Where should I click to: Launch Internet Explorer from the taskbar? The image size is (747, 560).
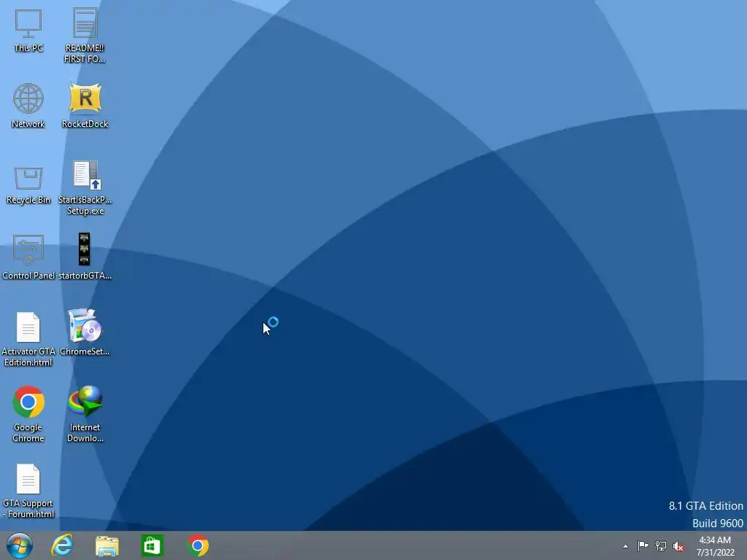coord(62,545)
